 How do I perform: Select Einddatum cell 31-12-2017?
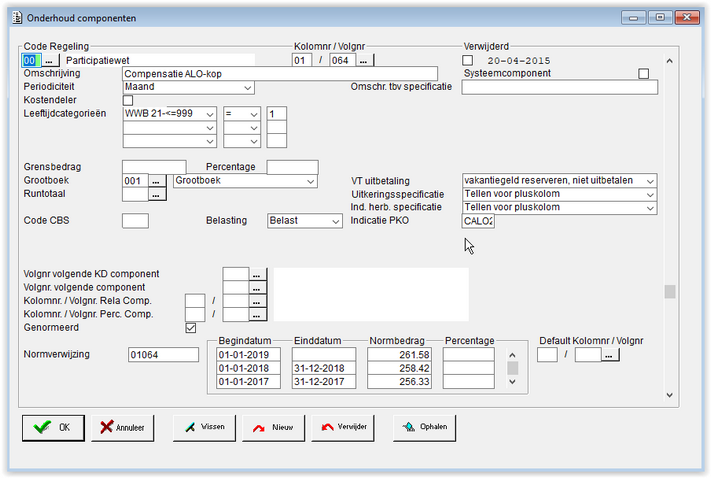click(324, 382)
